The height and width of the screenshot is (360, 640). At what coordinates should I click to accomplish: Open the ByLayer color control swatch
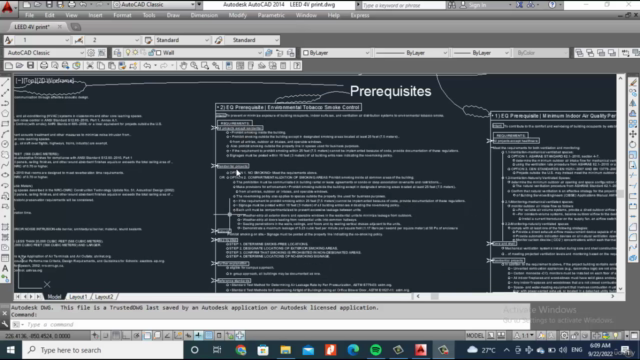pos(336,53)
